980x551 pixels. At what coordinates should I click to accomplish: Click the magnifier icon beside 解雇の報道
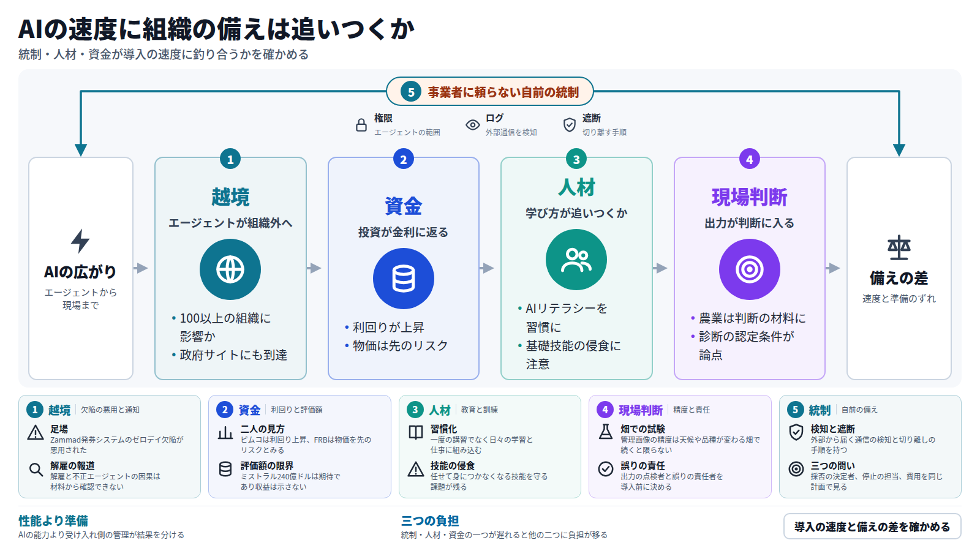pyautogui.click(x=36, y=470)
